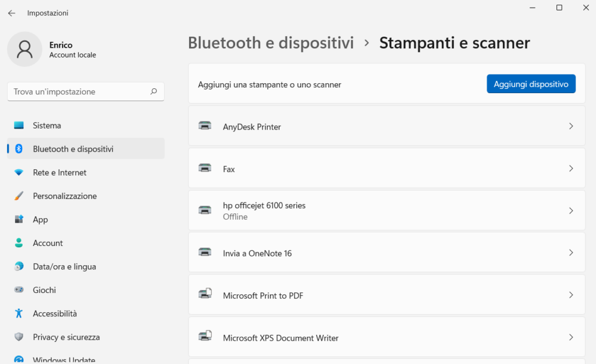
Task: Open the Microsoft XPS Document Writer chevron
Action: click(x=571, y=337)
